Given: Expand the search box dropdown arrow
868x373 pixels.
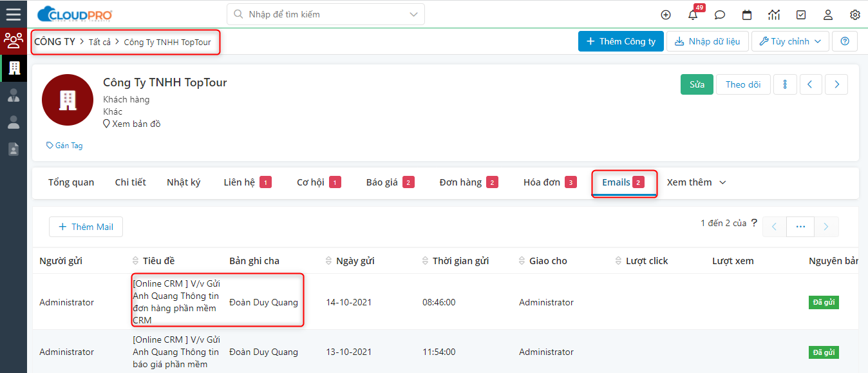Looking at the screenshot, I should (413, 14).
